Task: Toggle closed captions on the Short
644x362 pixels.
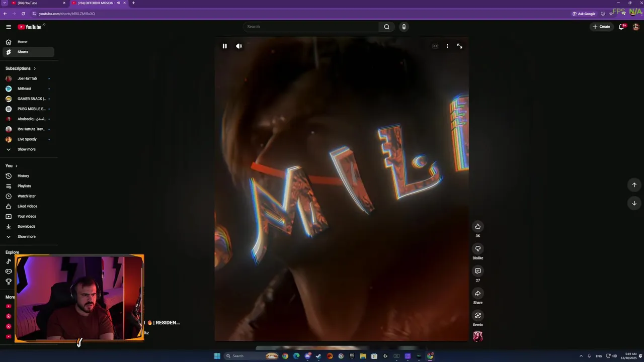Action: coord(435,46)
